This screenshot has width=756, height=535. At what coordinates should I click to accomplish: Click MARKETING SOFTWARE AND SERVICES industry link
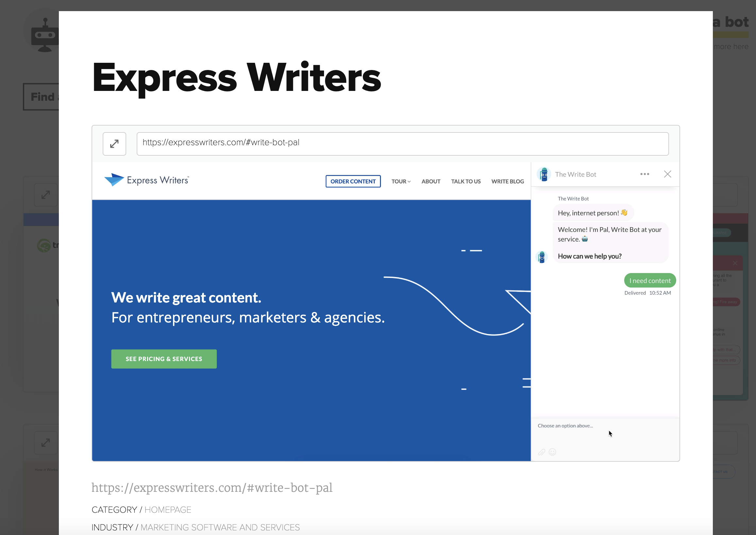click(x=220, y=527)
